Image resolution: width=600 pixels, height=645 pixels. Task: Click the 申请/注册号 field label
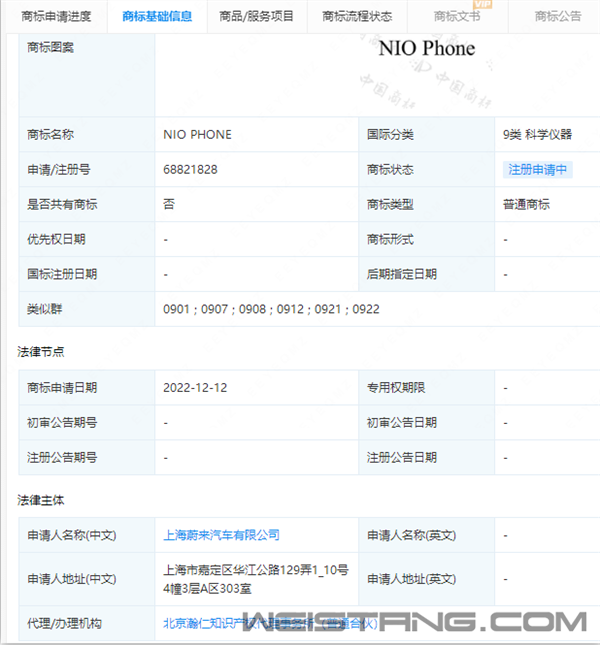[x=58, y=169]
